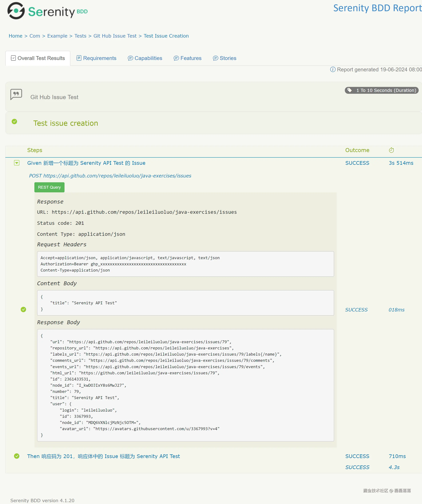
Task: Click the 3s 514ms duration value
Action: pos(401,163)
